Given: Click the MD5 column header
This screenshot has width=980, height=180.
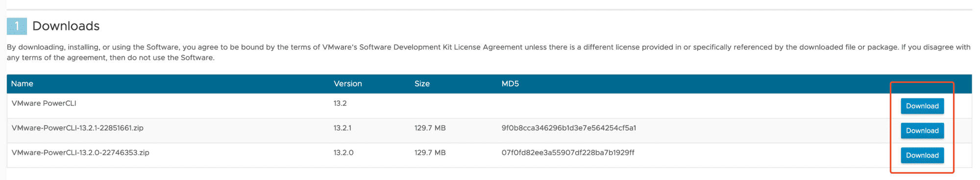Looking at the screenshot, I should pos(510,84).
